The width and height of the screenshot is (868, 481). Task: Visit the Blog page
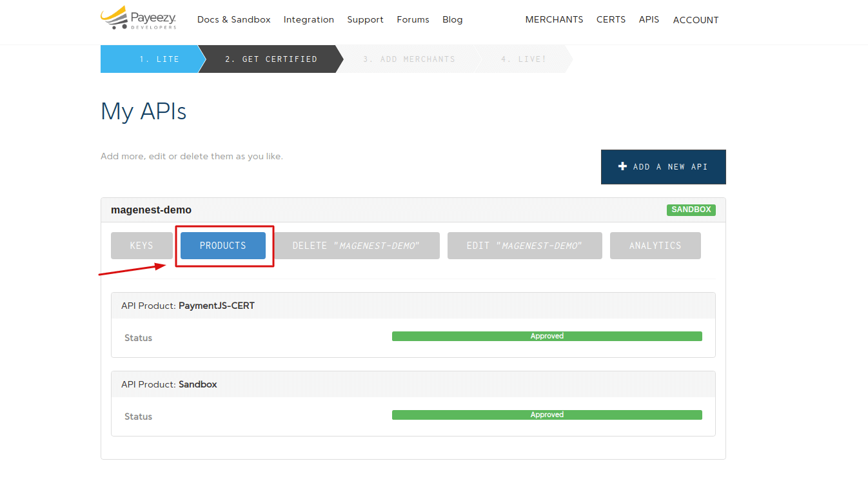pos(453,20)
